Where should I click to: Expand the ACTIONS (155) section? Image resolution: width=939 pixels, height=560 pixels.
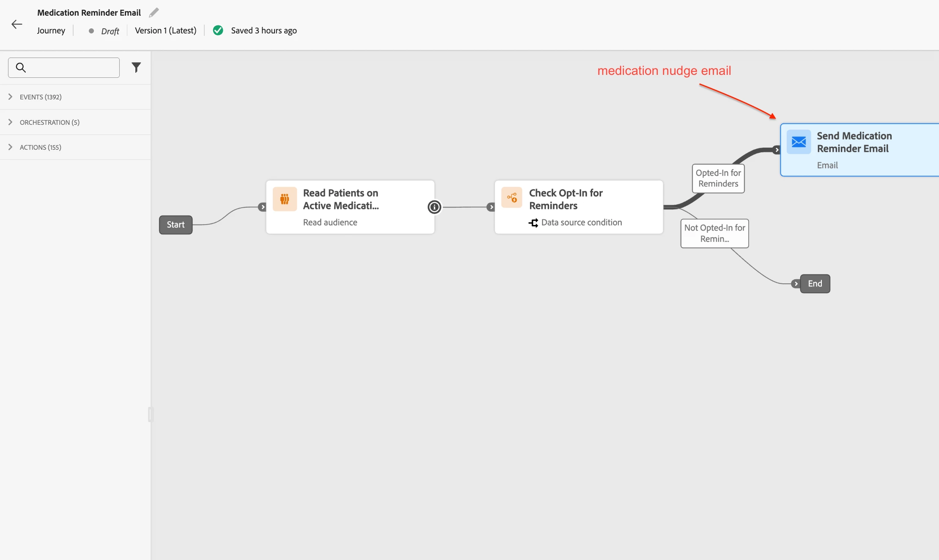(41, 147)
